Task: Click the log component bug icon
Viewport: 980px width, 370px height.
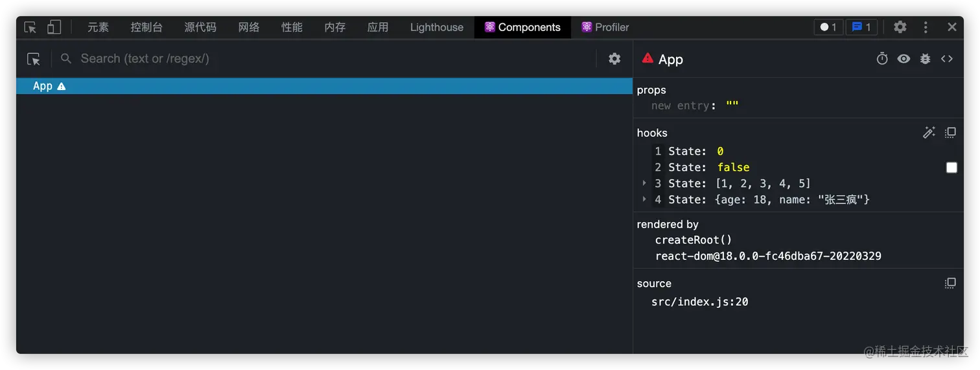Action: click(x=926, y=59)
